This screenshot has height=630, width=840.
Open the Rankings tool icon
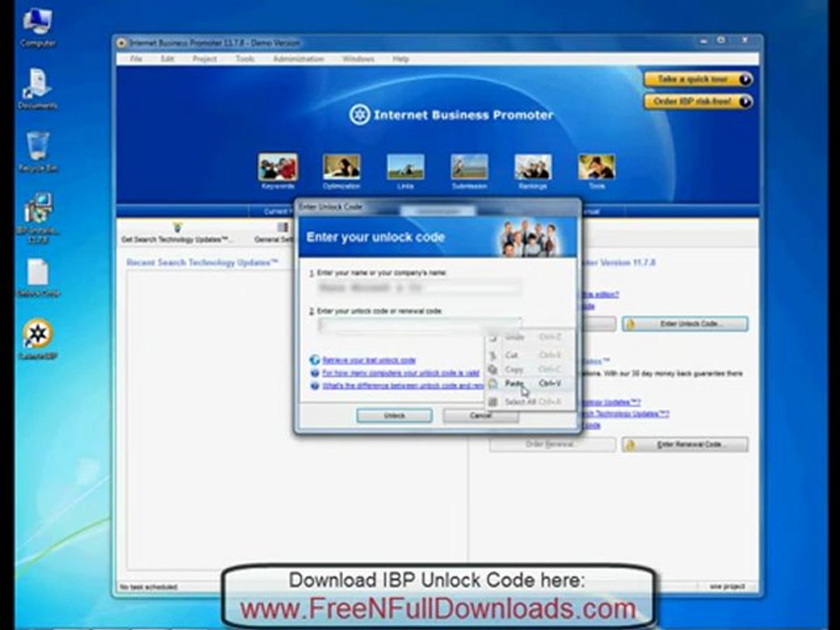[x=533, y=167]
